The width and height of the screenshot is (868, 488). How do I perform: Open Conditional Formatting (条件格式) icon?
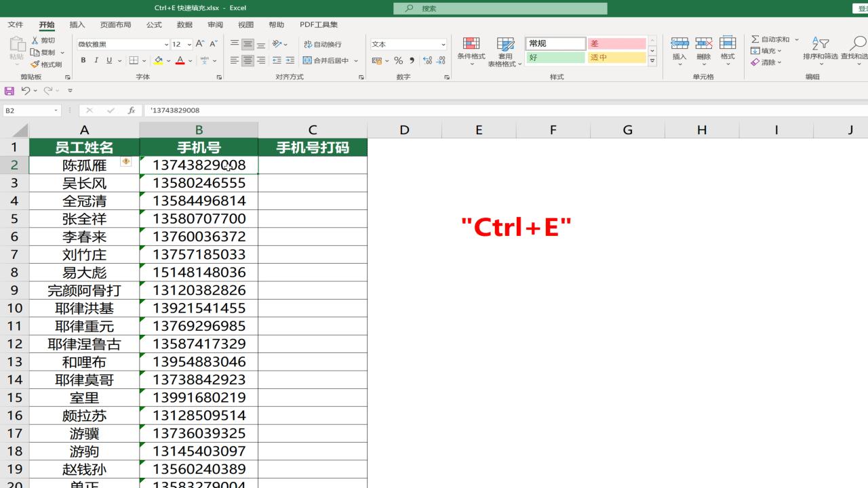tap(471, 45)
